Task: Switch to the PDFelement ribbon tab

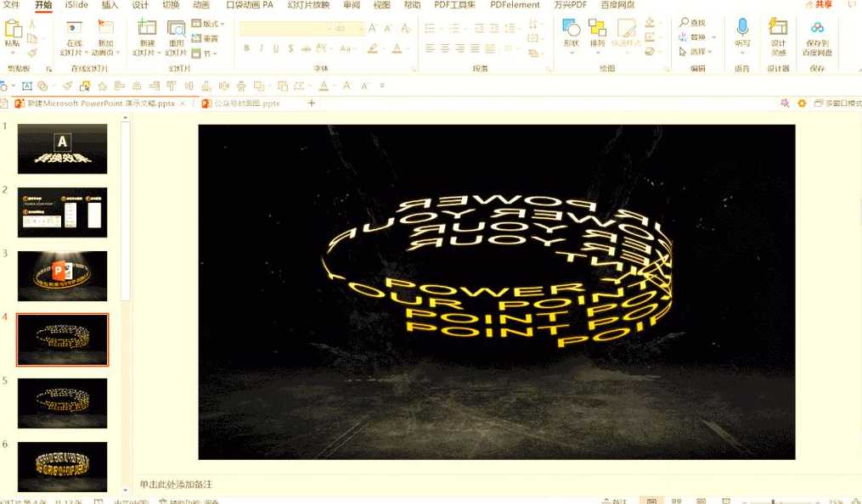Action: pos(516,4)
